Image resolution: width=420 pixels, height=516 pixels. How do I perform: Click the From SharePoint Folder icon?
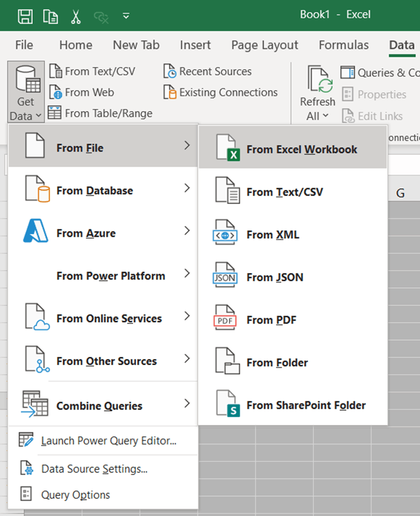[x=228, y=404]
